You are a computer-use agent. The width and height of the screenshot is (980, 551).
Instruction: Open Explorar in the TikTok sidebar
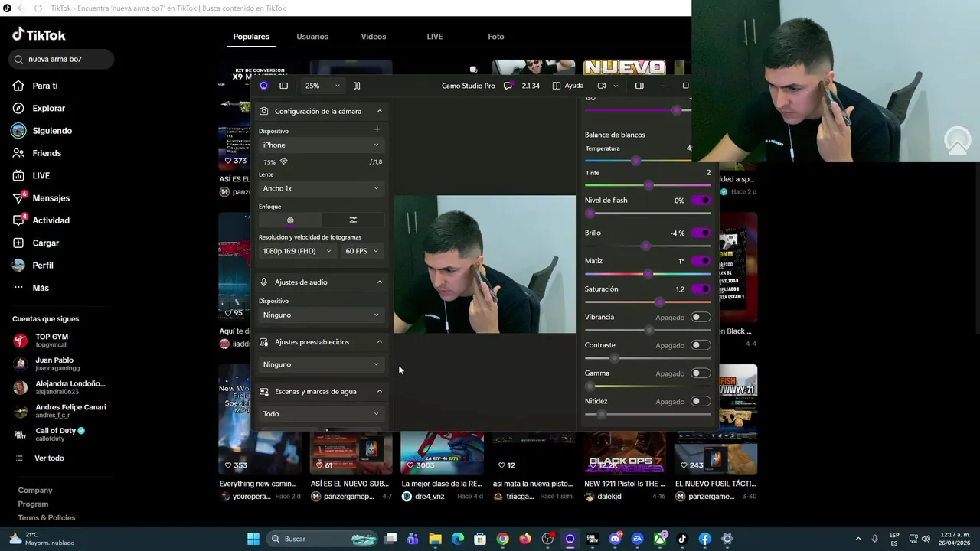[49, 109]
